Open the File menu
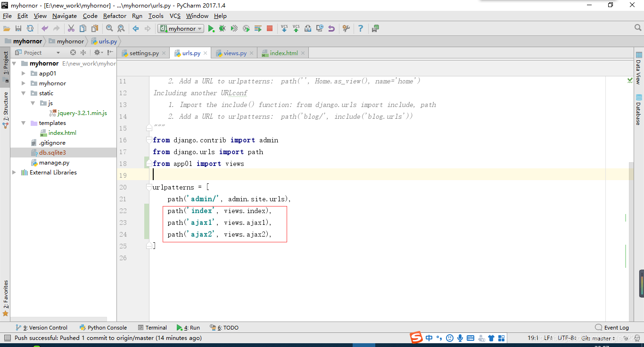 [7, 16]
